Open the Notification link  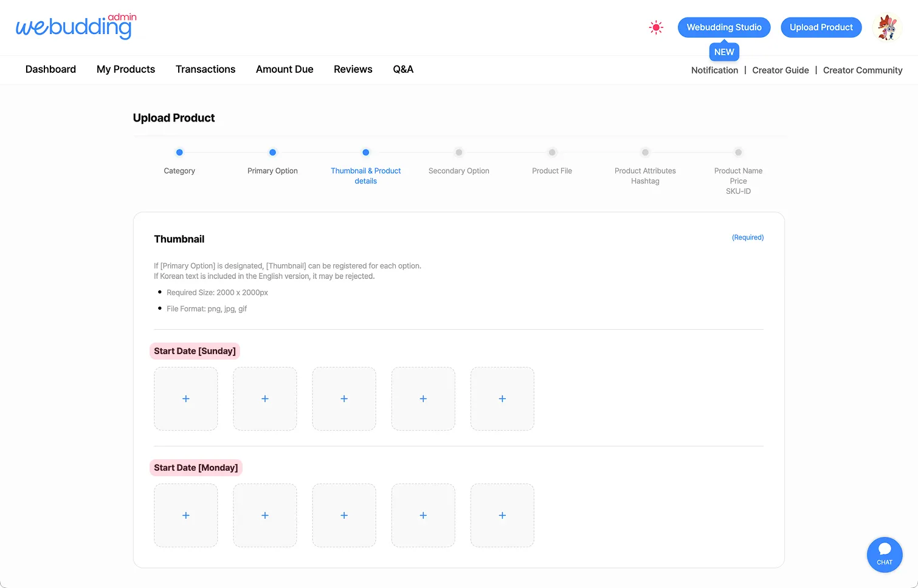coord(714,70)
